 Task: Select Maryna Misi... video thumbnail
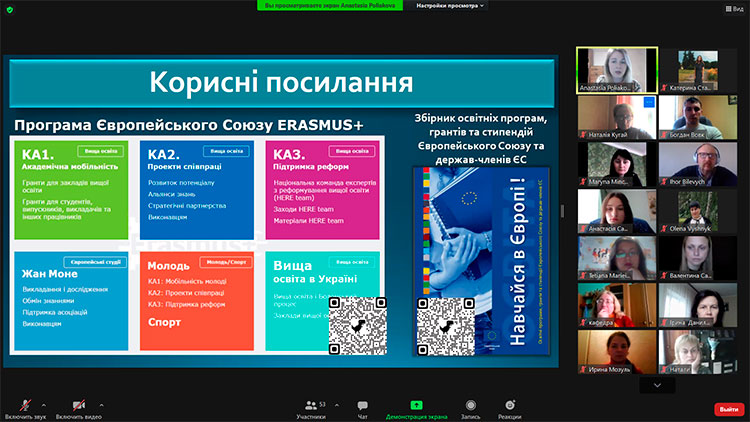click(617, 164)
